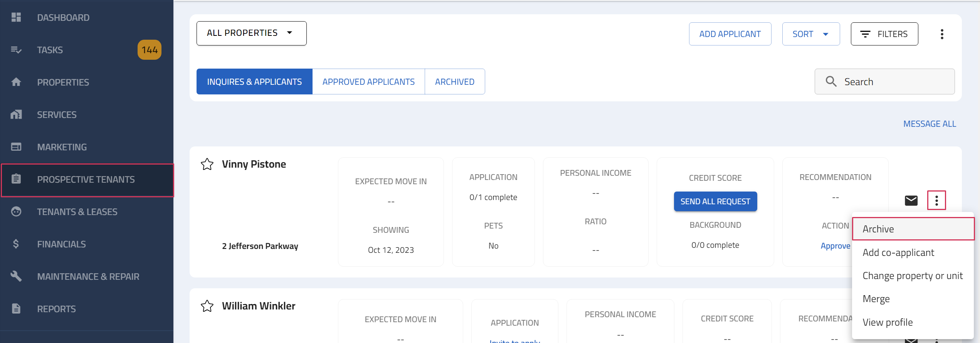The height and width of the screenshot is (343, 980).
Task: Click Vinny Pistone's Pets value No
Action: (x=493, y=245)
